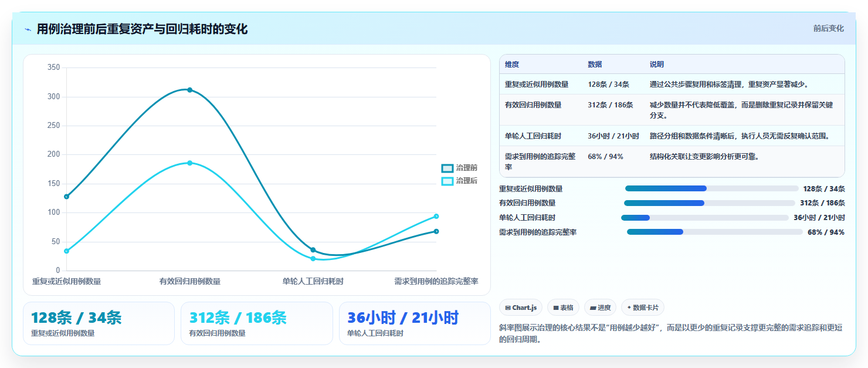868x368 pixels.
Task: Click the y-axis value 350
Action: 53,67
